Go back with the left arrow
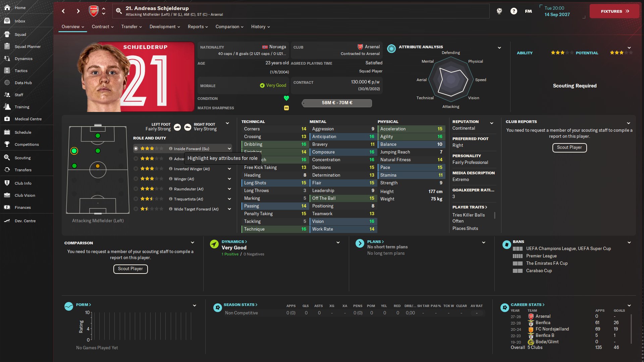This screenshot has width=644, height=362. 63,11
